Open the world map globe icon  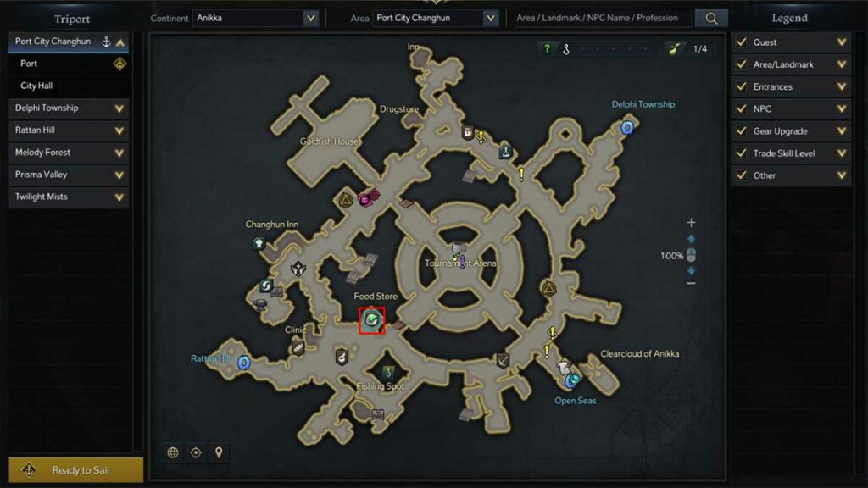point(173,452)
